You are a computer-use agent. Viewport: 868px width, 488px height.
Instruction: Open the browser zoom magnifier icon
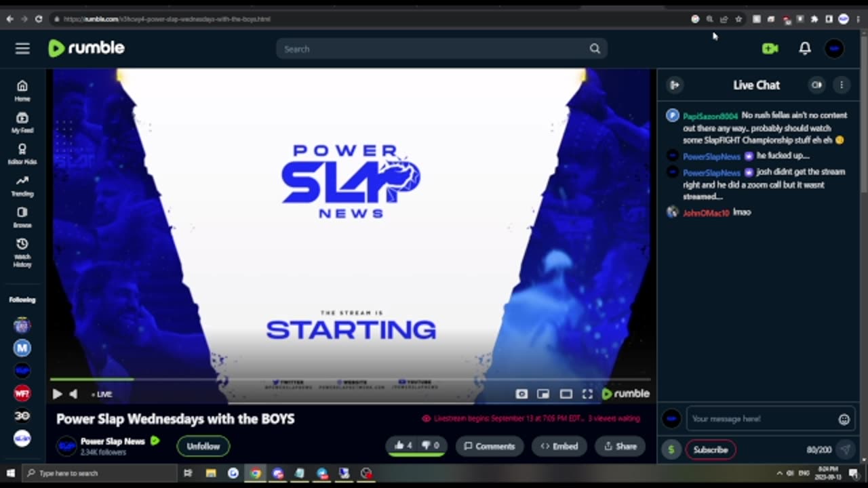709,19
